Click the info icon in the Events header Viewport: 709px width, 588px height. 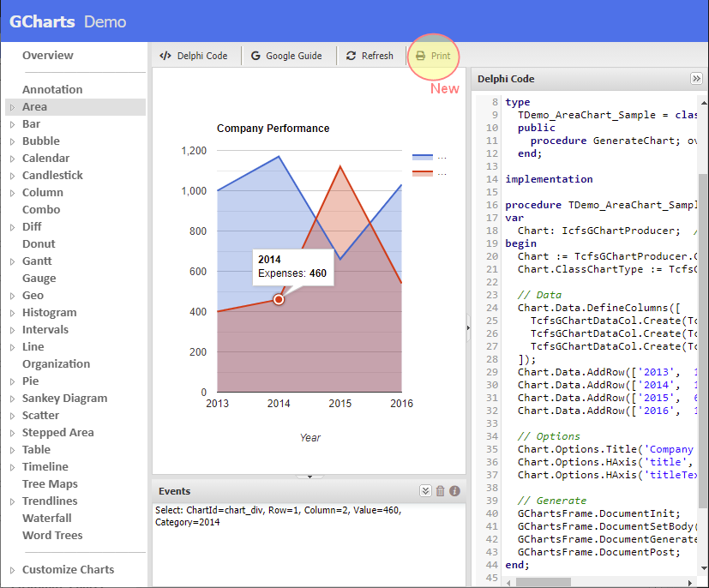454,491
